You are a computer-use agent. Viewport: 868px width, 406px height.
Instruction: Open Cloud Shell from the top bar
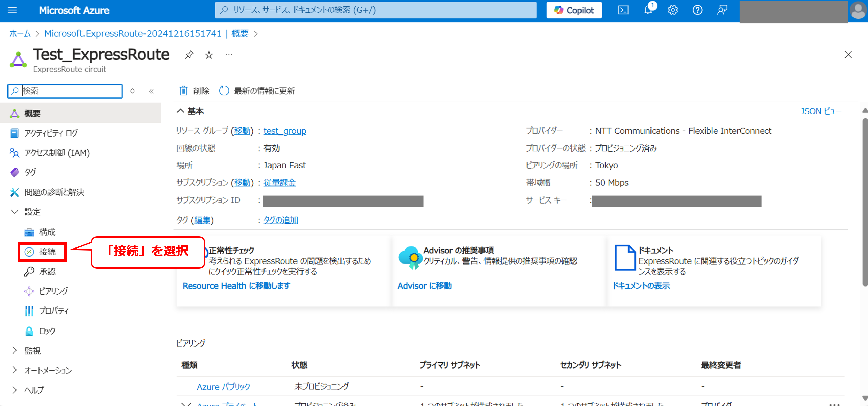tap(623, 10)
